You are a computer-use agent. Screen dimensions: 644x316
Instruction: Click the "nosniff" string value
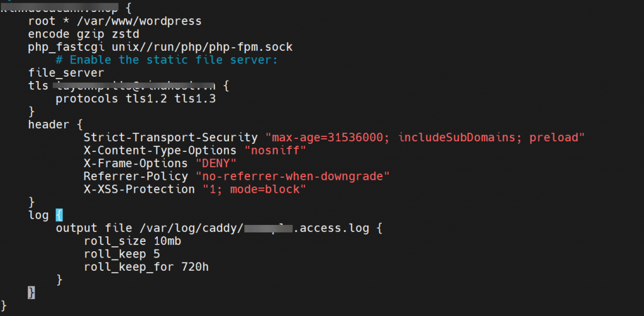coord(275,150)
